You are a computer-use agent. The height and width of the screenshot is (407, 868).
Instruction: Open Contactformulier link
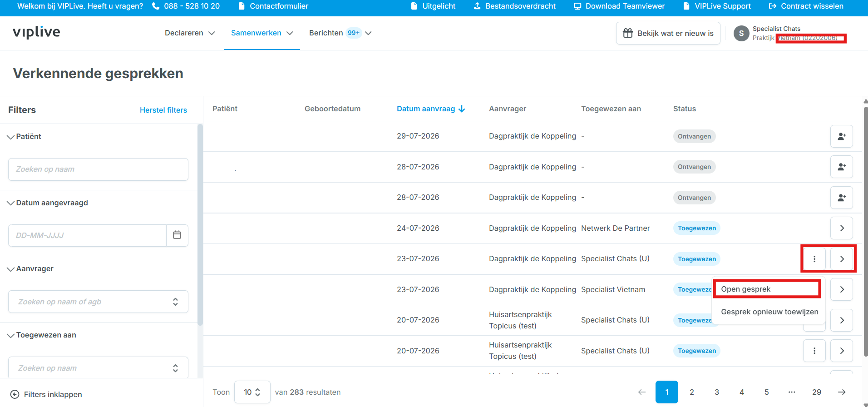[x=273, y=6]
